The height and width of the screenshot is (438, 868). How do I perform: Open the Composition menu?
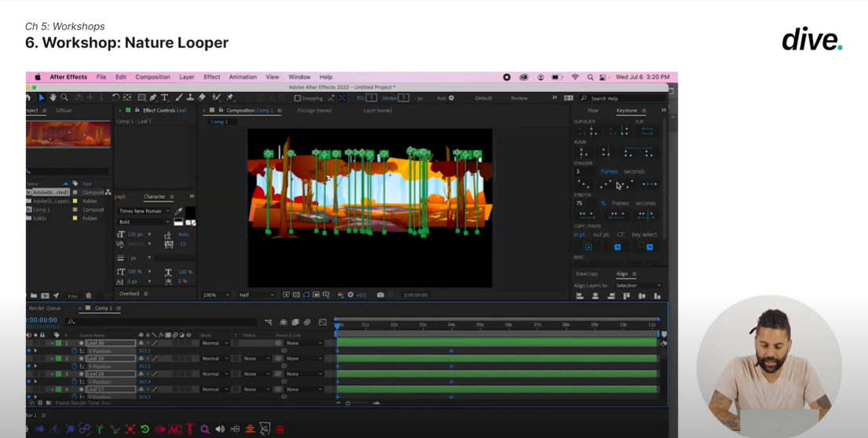(x=152, y=77)
